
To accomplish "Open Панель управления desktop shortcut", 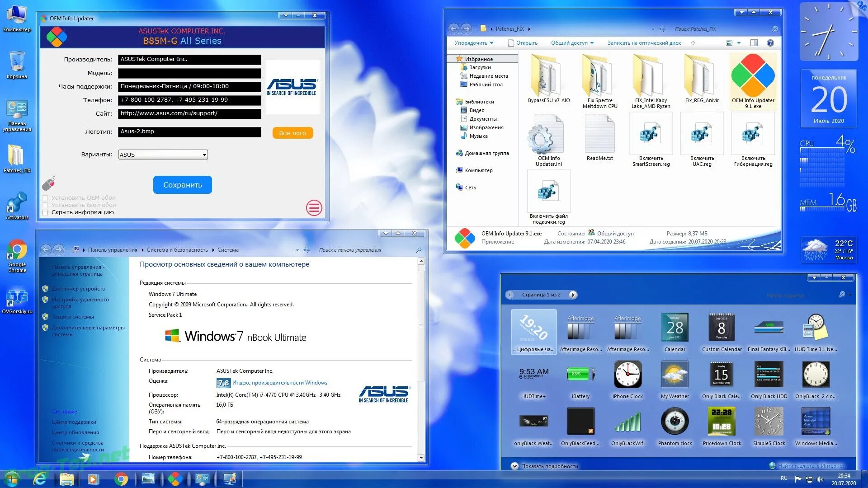I will pyautogui.click(x=17, y=116).
